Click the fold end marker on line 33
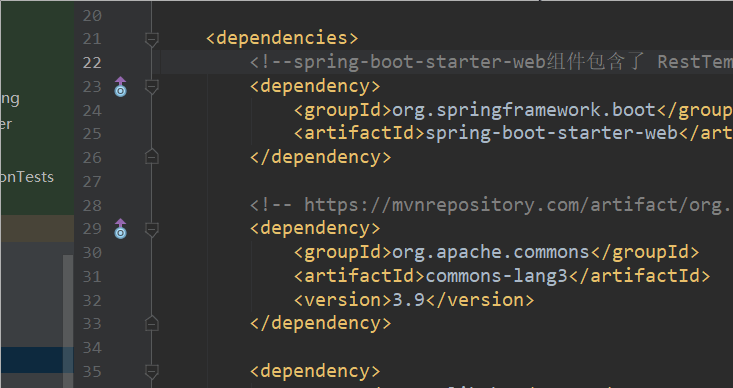Viewport: 733px width, 388px height. 151,323
